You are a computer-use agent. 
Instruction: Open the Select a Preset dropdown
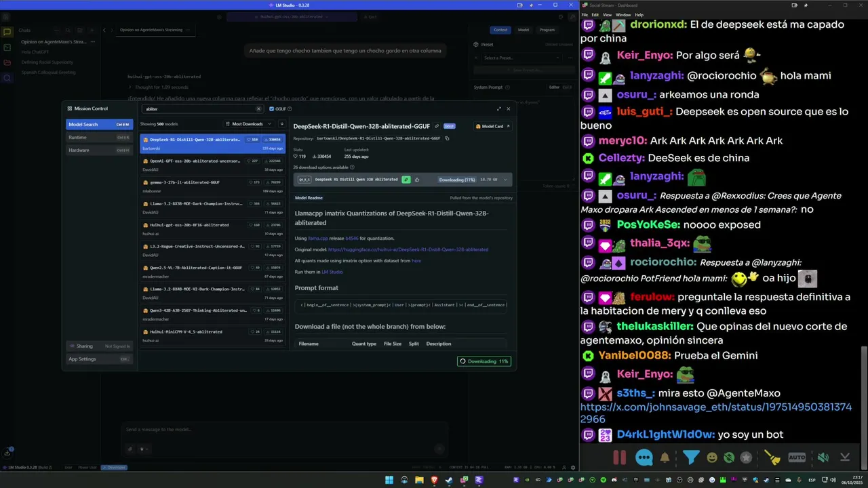click(521, 58)
